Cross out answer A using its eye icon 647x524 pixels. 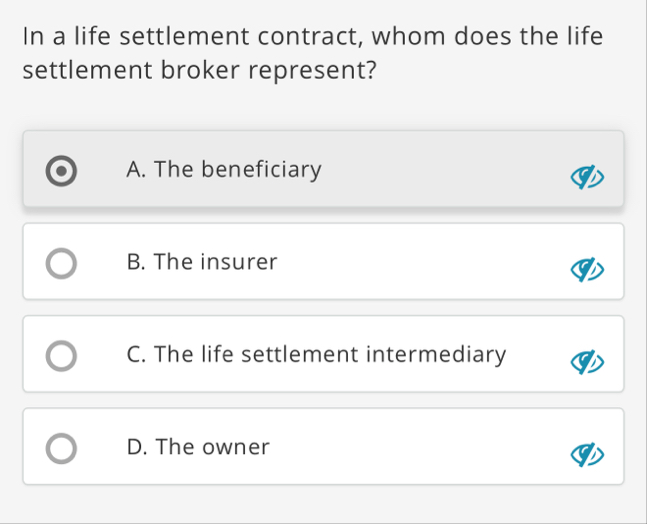(x=587, y=177)
